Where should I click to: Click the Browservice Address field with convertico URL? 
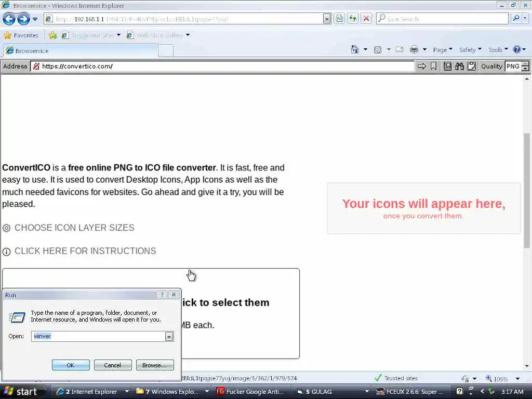[222, 66]
